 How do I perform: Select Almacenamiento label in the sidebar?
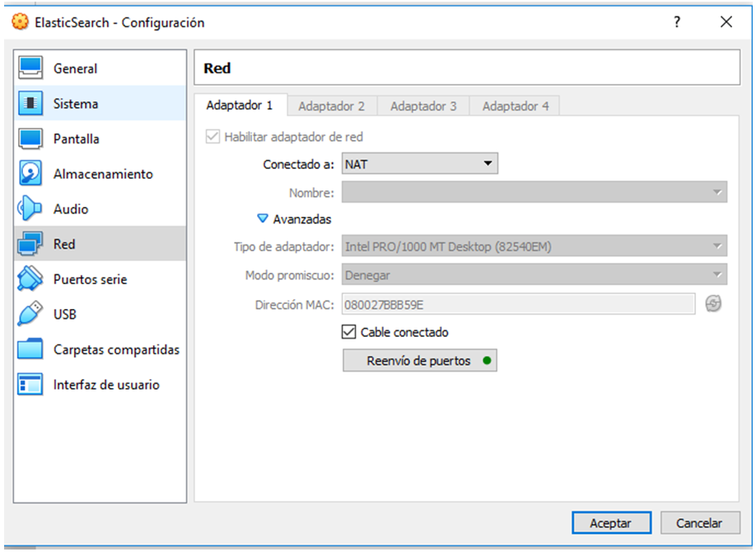[x=103, y=174]
